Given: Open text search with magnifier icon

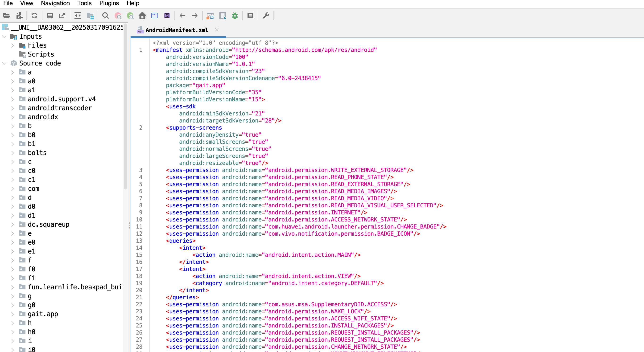Looking at the screenshot, I should pyautogui.click(x=106, y=16).
